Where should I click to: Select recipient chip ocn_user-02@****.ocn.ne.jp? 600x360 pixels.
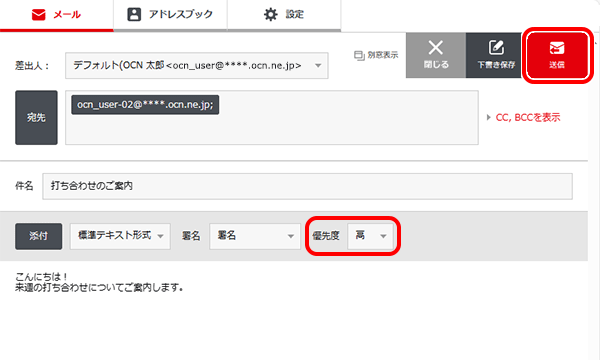click(x=145, y=105)
